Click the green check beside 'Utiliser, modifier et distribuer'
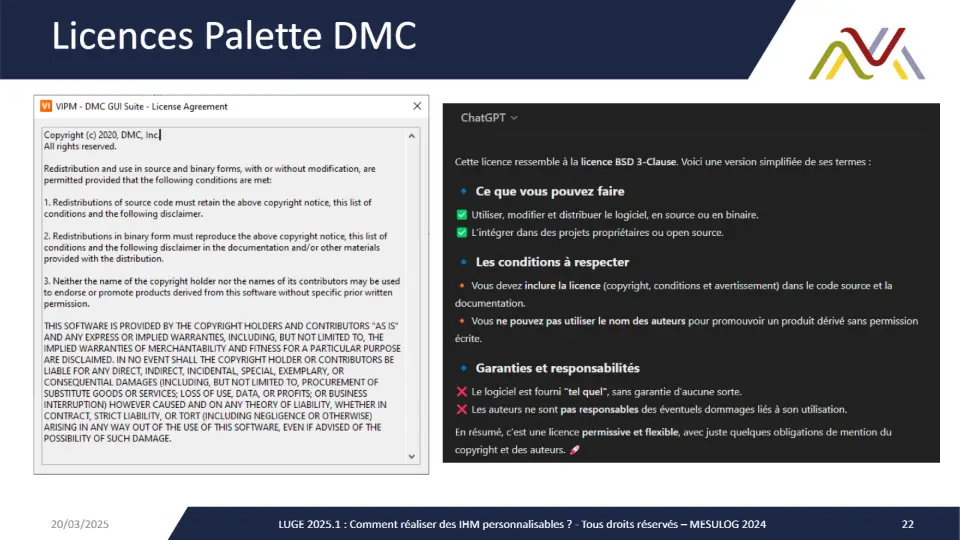The height and width of the screenshot is (540, 960). [462, 215]
